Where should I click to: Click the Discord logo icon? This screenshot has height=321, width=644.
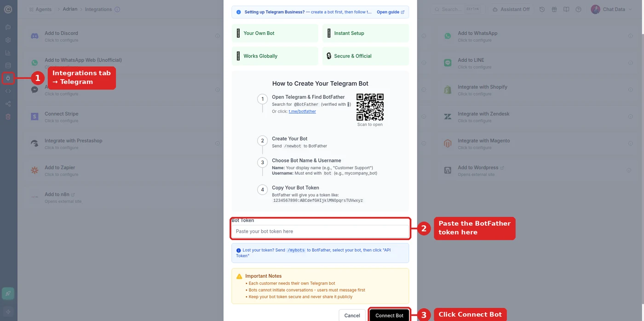pos(34,36)
